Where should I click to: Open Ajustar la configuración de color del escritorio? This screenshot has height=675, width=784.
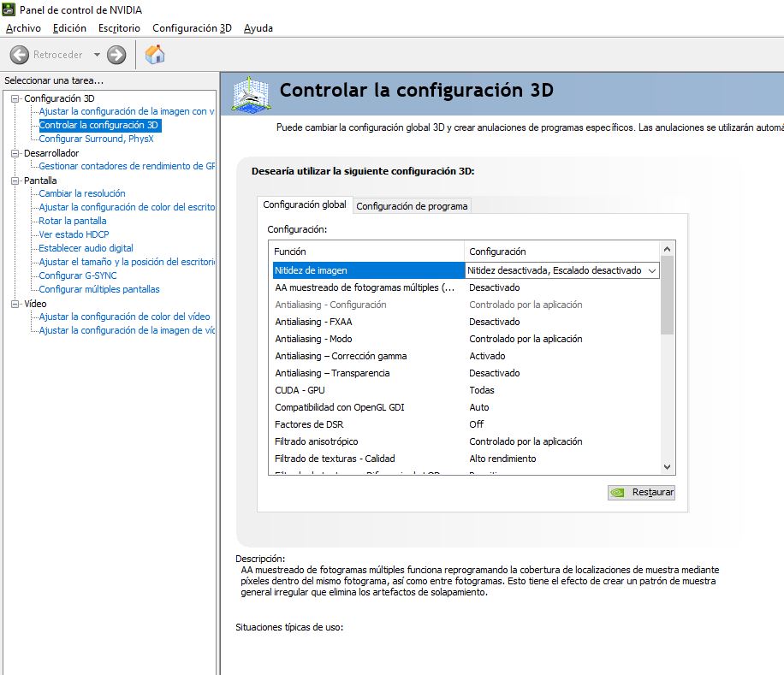pos(127,207)
